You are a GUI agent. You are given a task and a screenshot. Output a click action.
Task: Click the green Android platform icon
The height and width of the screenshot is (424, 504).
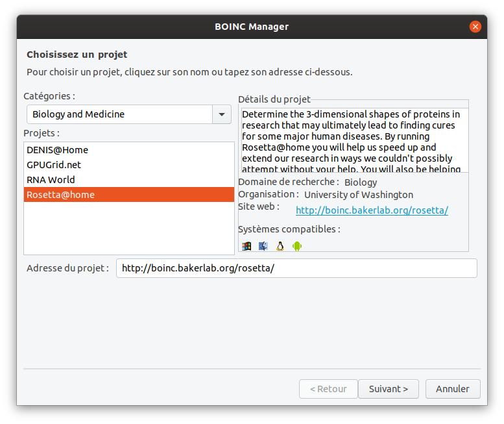(x=297, y=246)
